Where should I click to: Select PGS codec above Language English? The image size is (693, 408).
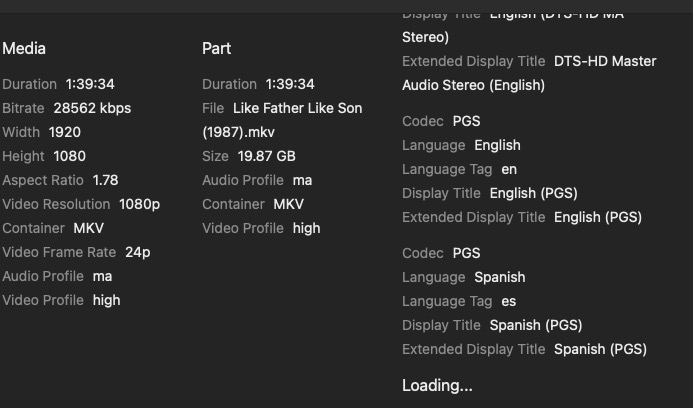click(467, 121)
